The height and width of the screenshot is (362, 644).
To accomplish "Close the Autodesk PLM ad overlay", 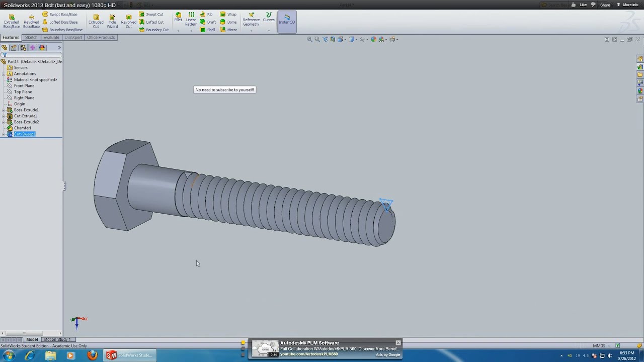I will click(398, 343).
